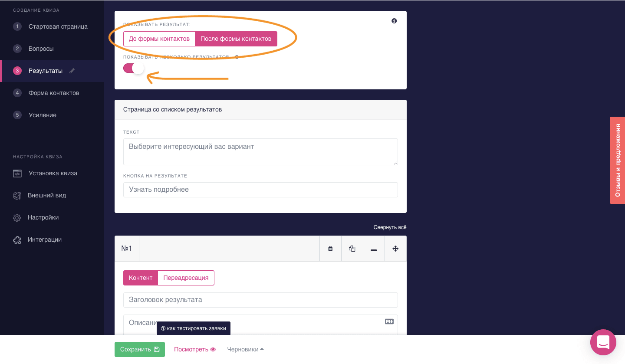Toggle the show multiple results switch
This screenshot has height=364, width=625.
[133, 69]
